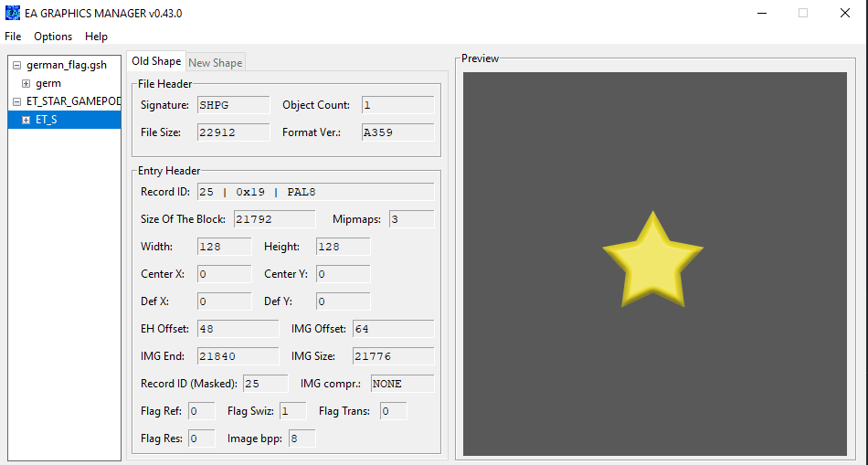Click the 'IMG compr.:' label
868x465 pixels.
tap(331, 384)
